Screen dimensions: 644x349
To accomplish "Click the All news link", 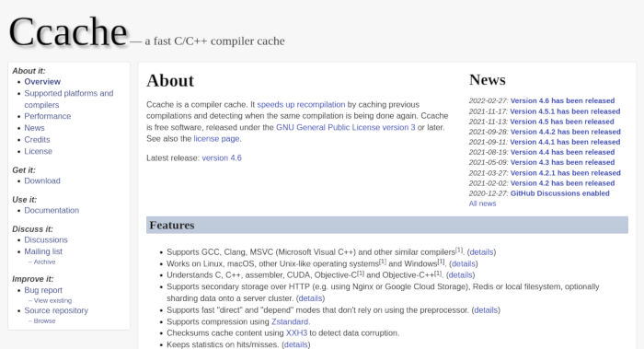I will point(482,204).
